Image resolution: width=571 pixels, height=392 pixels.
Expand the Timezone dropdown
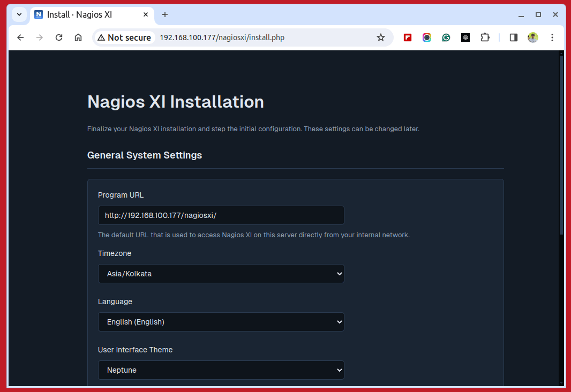[221, 274]
